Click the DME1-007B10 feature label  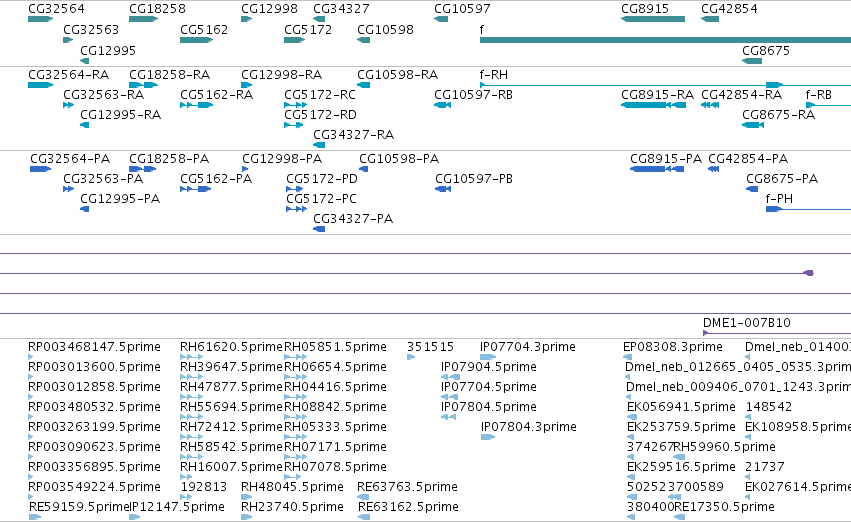coord(747,323)
